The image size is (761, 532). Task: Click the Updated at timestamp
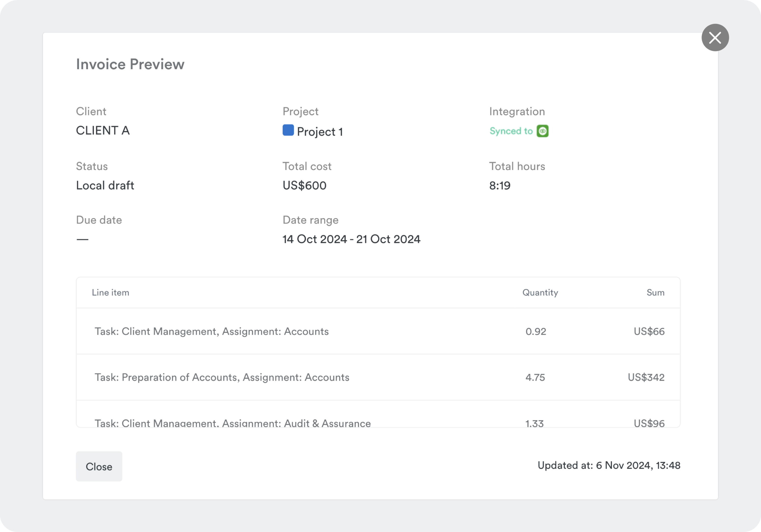609,465
